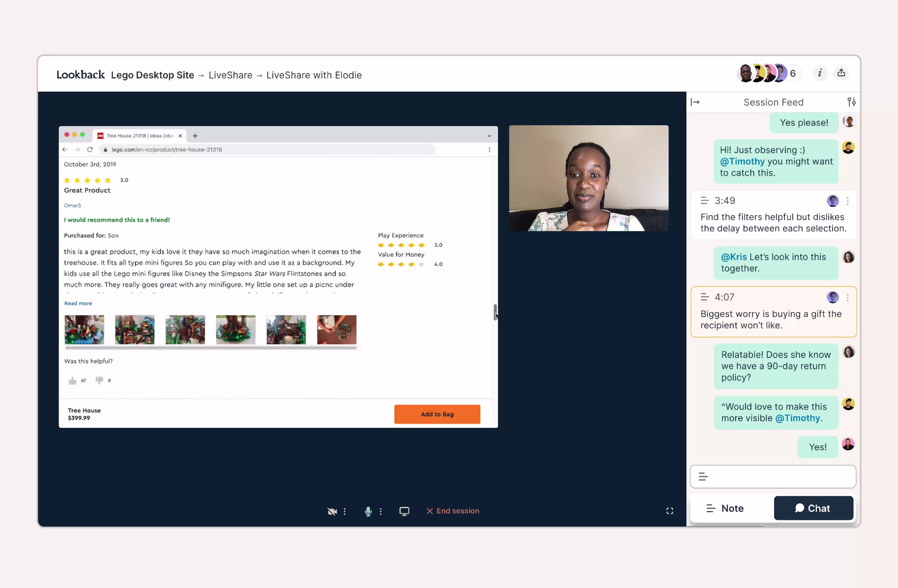898x588 pixels.
Task: Open options menu for 3:49 note
Action: (x=847, y=201)
